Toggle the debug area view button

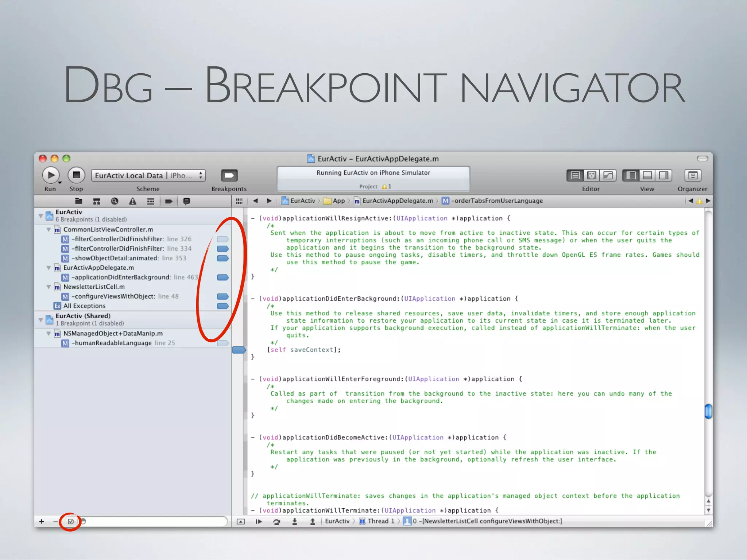(x=647, y=175)
